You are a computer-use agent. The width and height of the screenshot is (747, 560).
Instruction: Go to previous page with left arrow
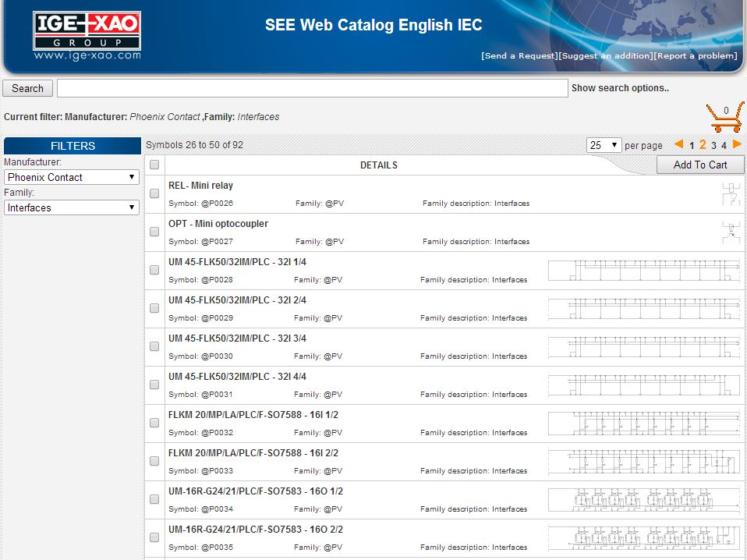click(679, 144)
